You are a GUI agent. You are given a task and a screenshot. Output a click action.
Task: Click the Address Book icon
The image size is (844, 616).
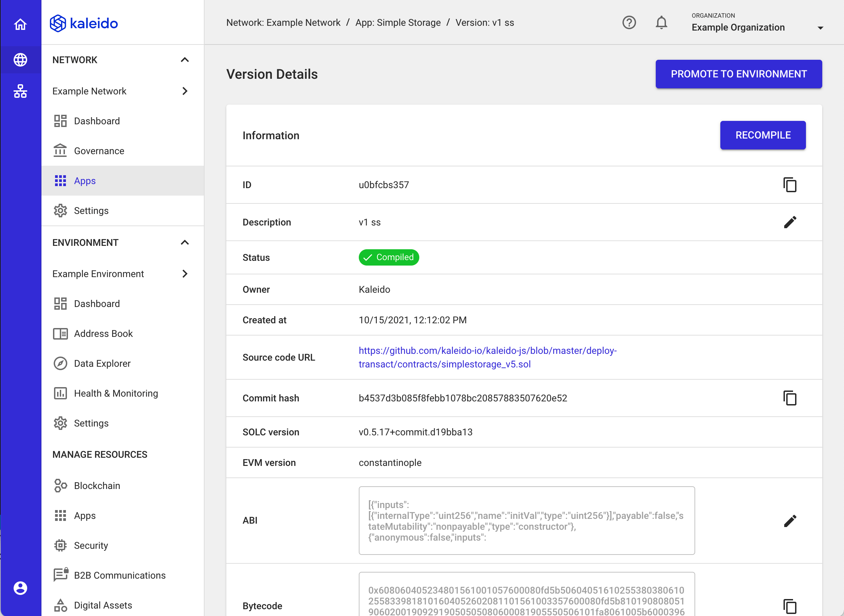click(60, 333)
